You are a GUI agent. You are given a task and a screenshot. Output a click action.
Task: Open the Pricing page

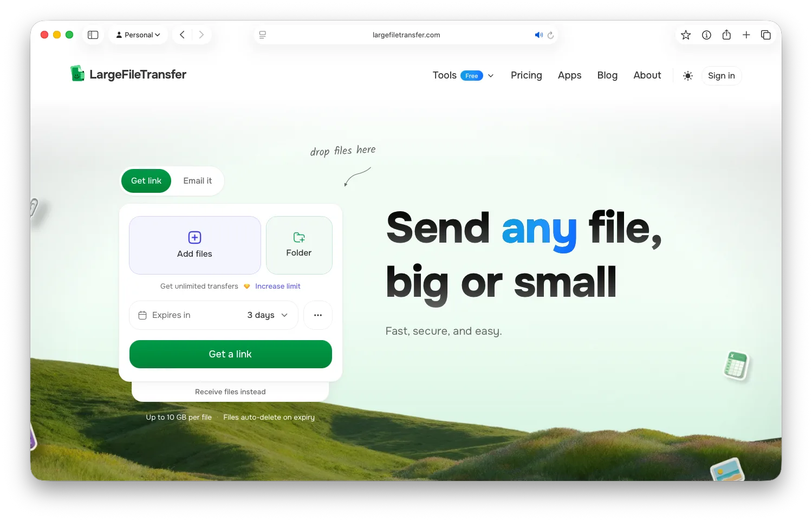point(527,75)
